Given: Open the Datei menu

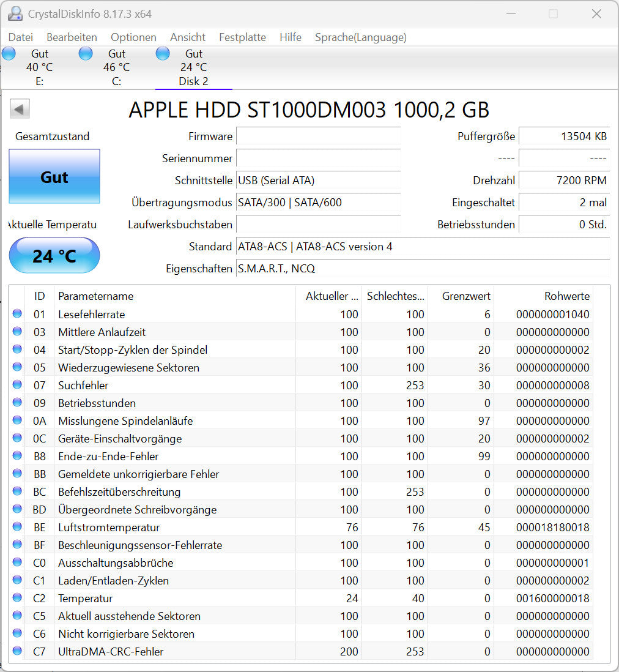Looking at the screenshot, I should [20, 37].
